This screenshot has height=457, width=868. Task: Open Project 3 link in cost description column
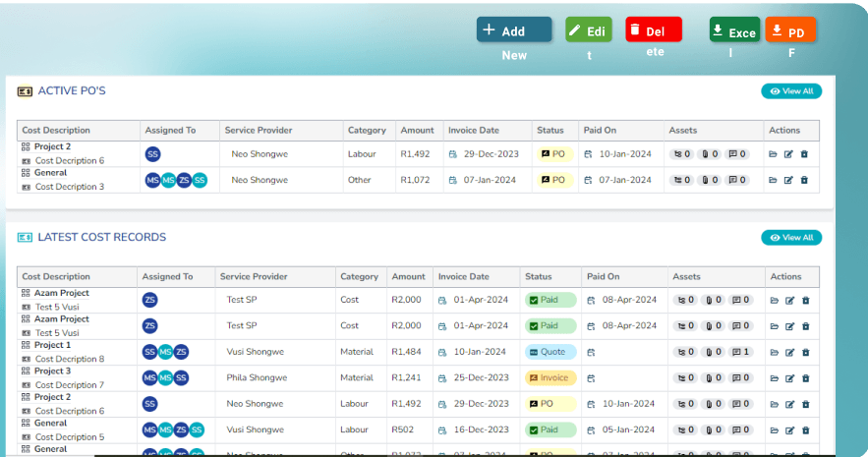click(53, 371)
